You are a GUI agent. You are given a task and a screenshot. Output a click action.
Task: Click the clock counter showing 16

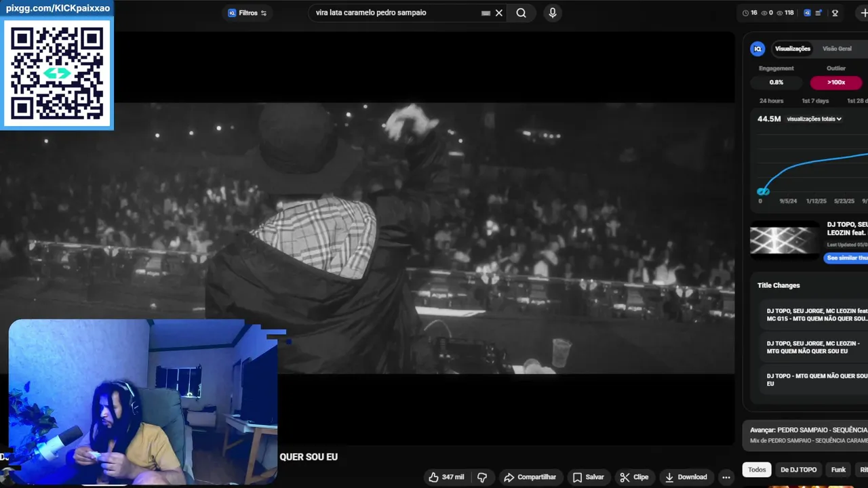point(750,13)
